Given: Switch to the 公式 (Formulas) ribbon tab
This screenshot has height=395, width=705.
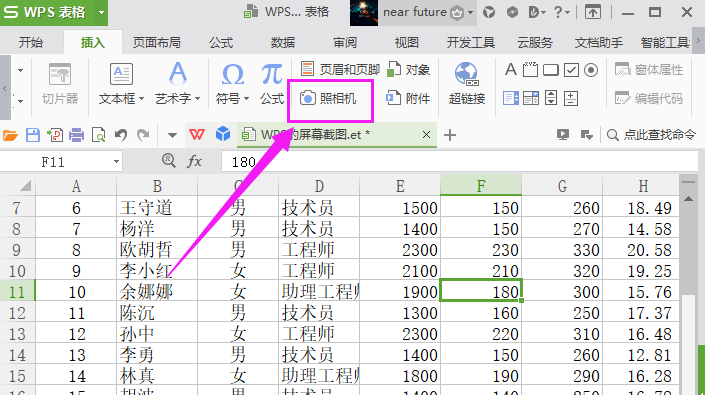Looking at the screenshot, I should point(221,42).
